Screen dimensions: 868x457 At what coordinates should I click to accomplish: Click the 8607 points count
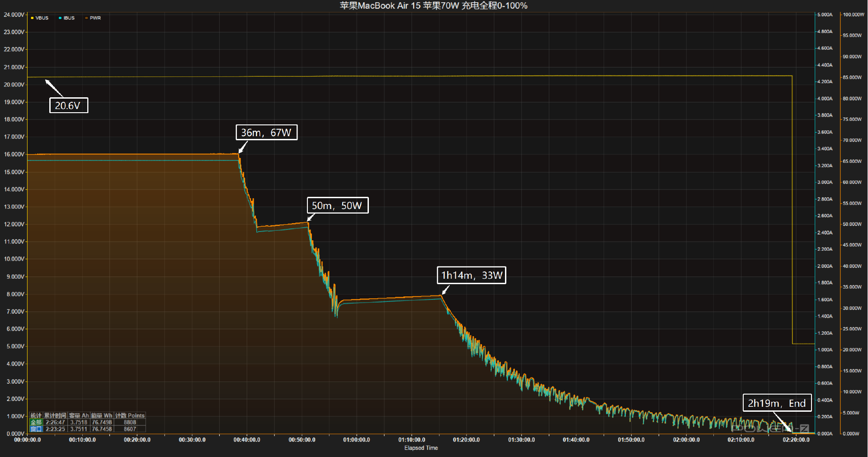click(x=130, y=429)
